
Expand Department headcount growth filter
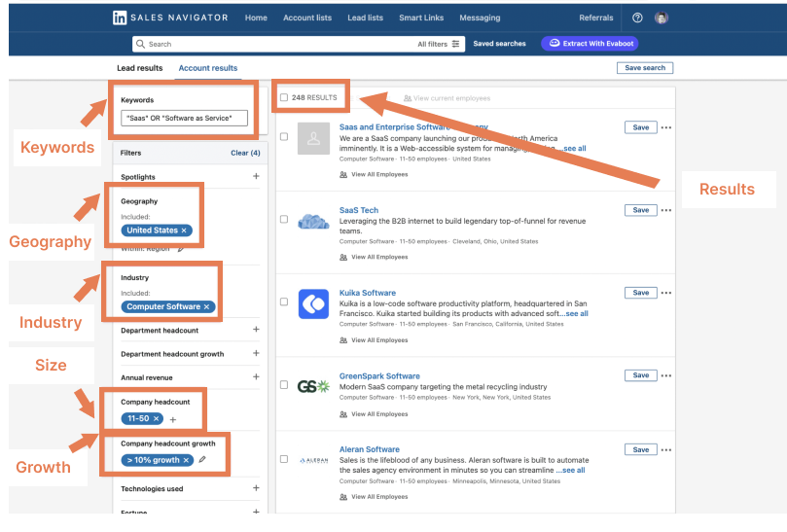coord(256,353)
